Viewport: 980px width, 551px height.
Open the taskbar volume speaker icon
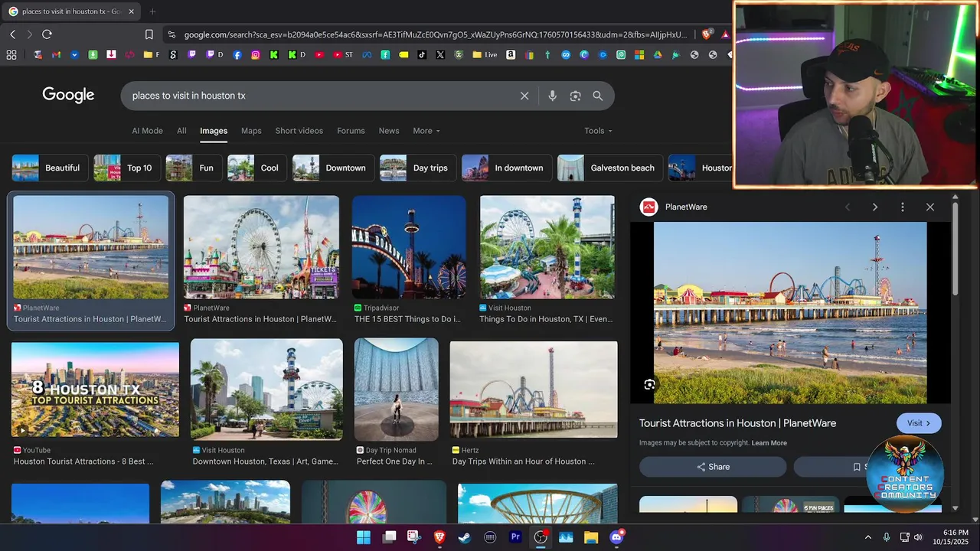[918, 537]
